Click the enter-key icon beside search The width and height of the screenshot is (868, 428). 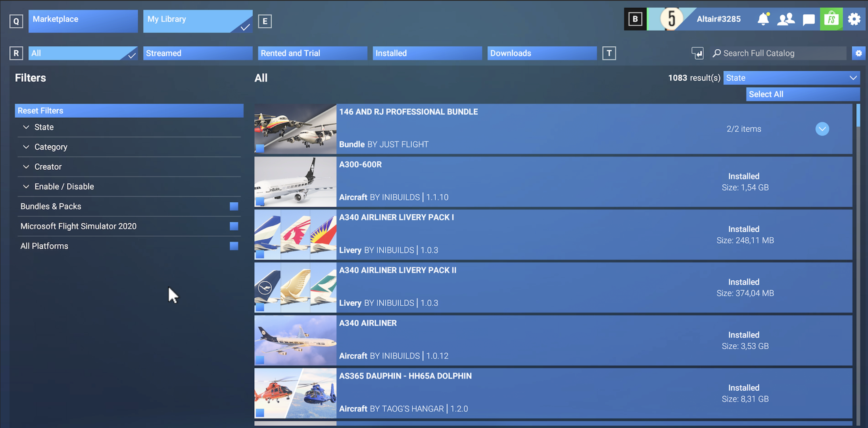tap(697, 53)
